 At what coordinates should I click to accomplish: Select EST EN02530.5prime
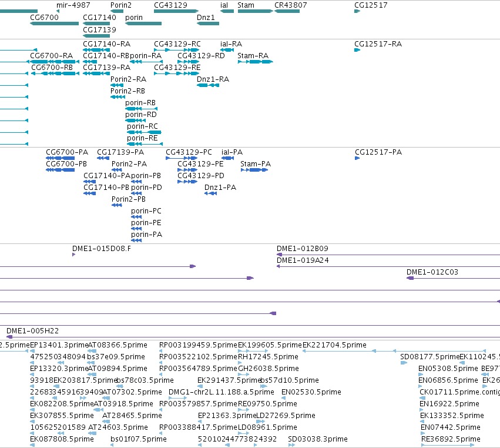point(283,398)
